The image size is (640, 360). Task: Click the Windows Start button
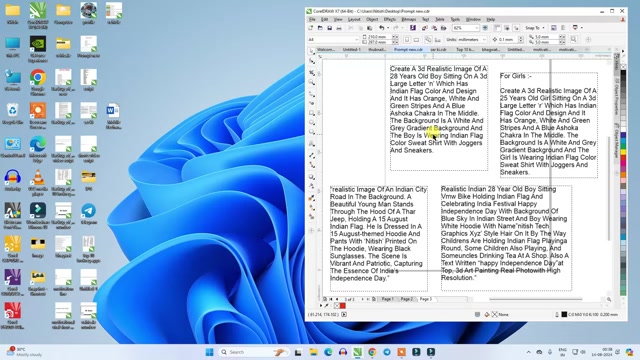click(210, 352)
